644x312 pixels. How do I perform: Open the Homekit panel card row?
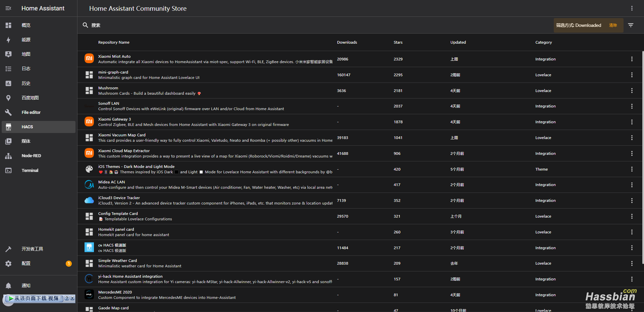(360, 232)
